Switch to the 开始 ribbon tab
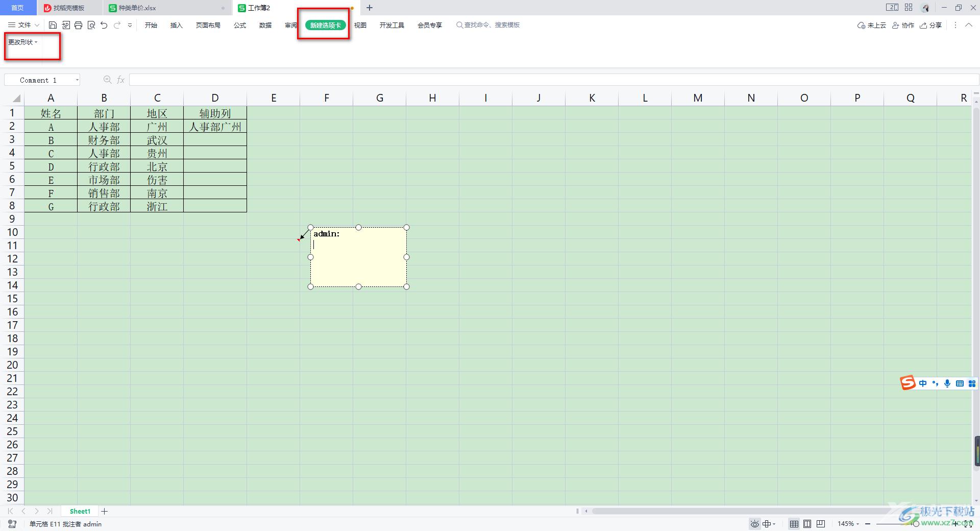 151,25
